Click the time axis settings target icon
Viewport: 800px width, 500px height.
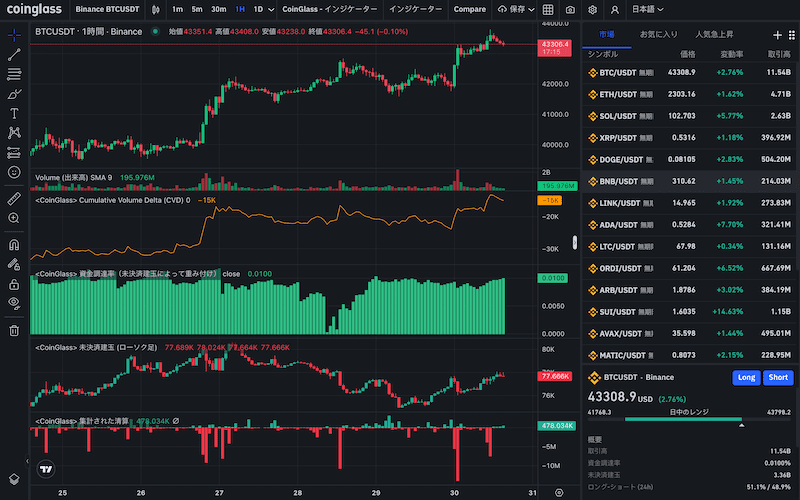tap(559, 492)
